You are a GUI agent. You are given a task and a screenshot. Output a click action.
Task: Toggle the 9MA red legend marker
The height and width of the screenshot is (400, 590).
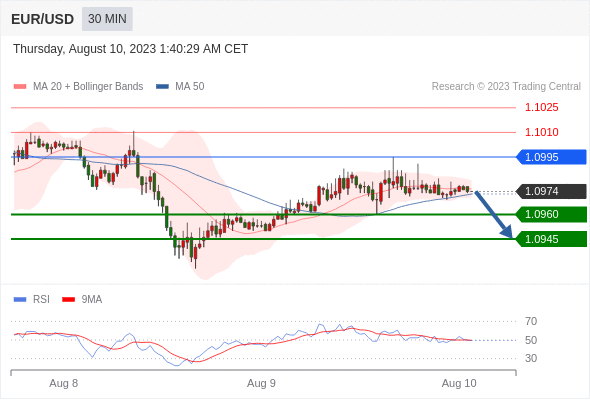click(68, 300)
